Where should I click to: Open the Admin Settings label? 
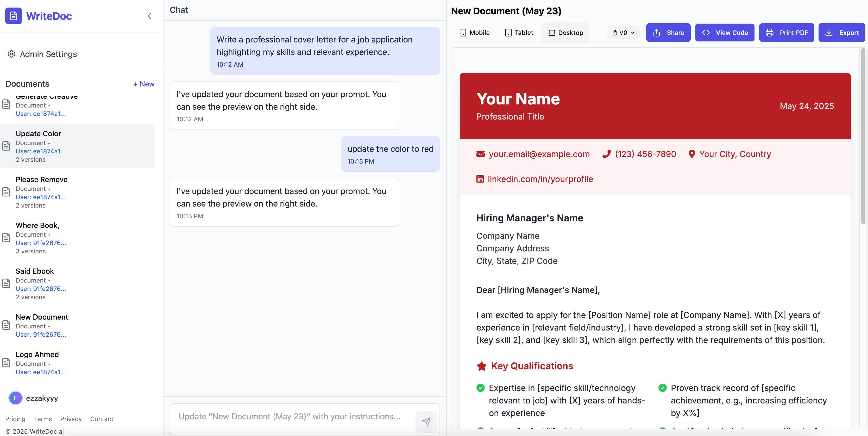tap(48, 54)
